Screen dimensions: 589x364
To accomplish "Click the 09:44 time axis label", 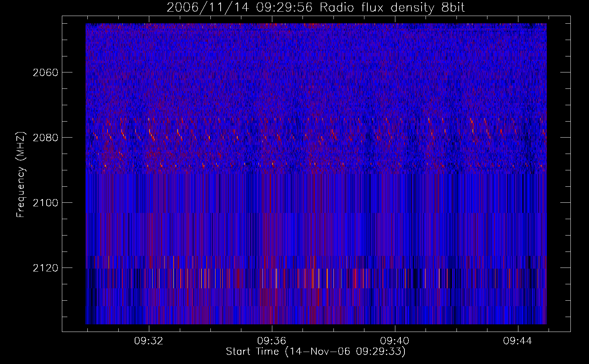I will click(x=518, y=341).
